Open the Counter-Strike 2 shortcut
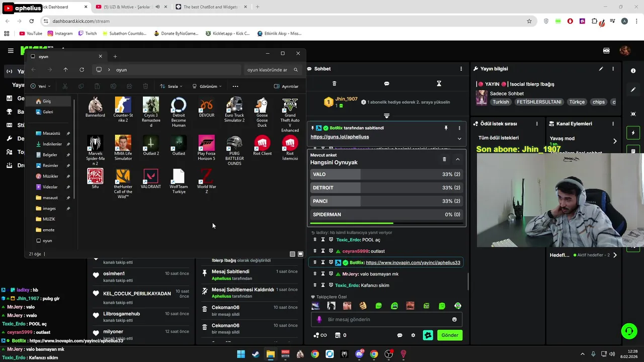 coord(123,110)
